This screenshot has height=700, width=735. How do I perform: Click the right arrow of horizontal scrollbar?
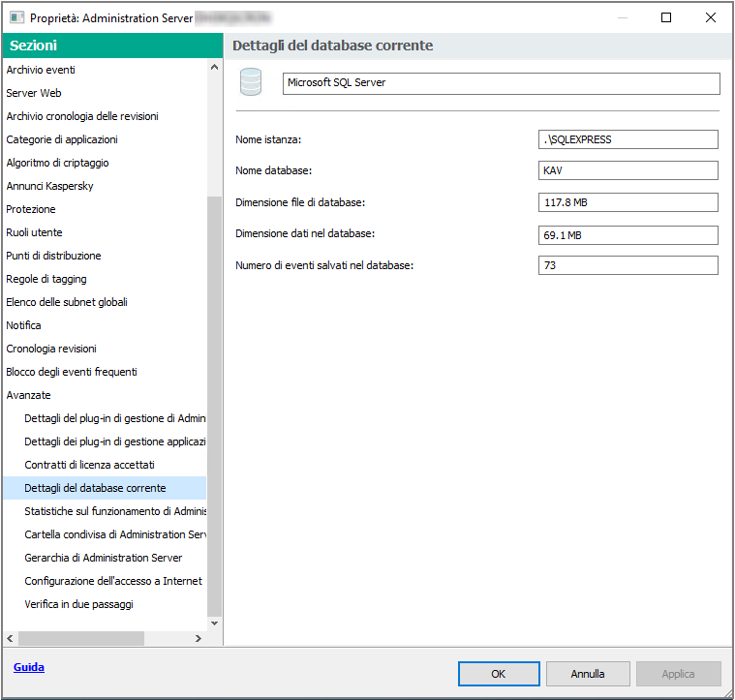199,638
